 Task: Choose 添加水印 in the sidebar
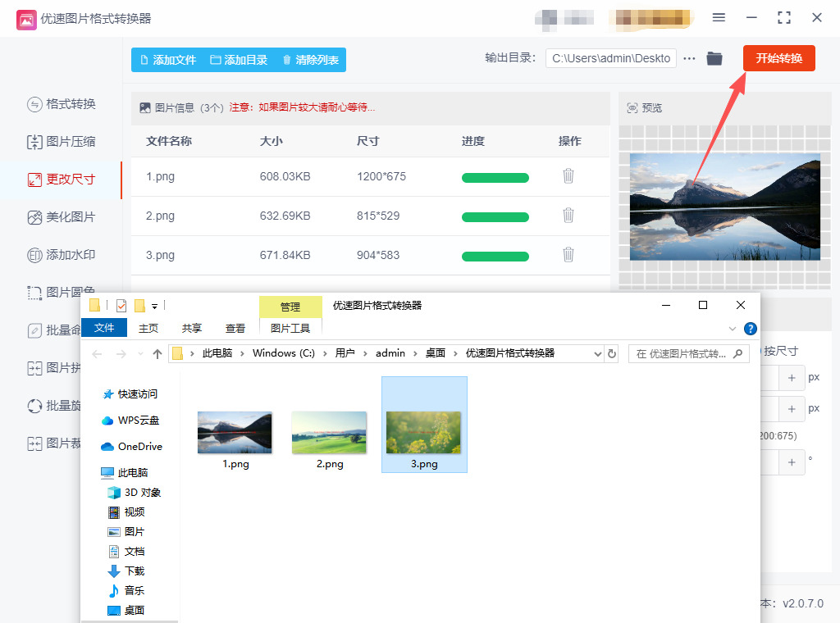(62, 255)
